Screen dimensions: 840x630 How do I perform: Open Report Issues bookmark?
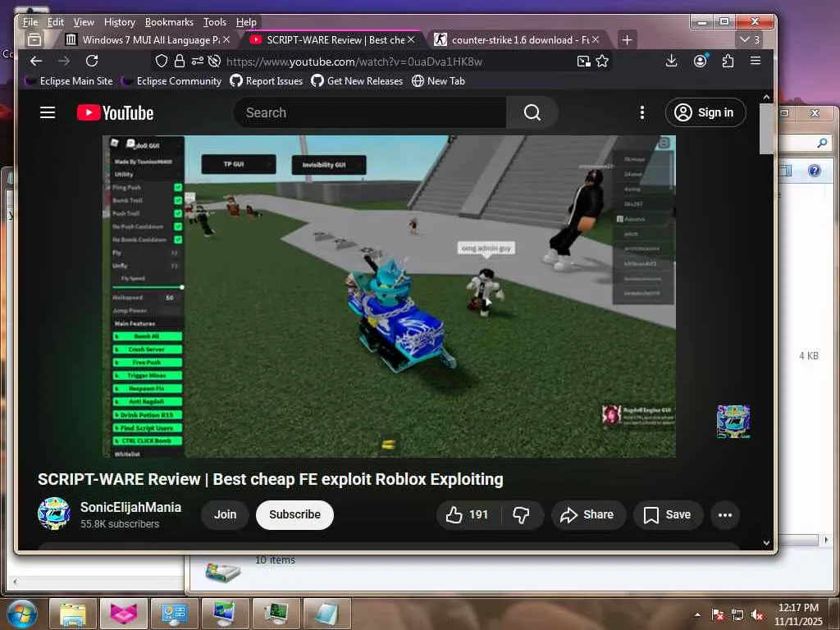267,81
